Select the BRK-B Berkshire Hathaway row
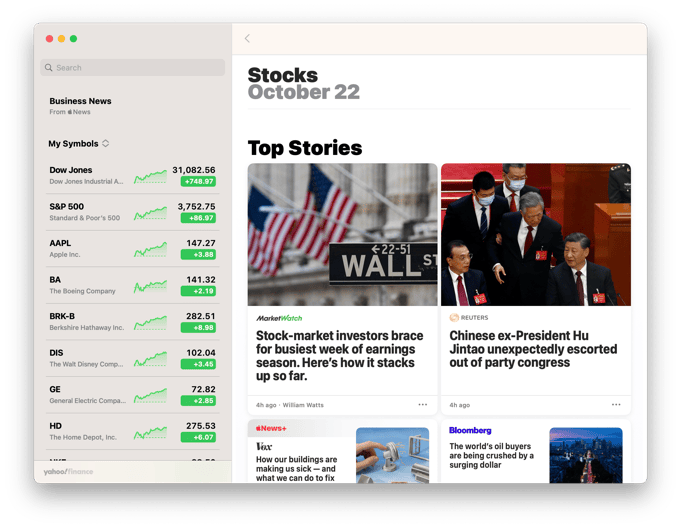The image size is (681, 528). pos(132,322)
